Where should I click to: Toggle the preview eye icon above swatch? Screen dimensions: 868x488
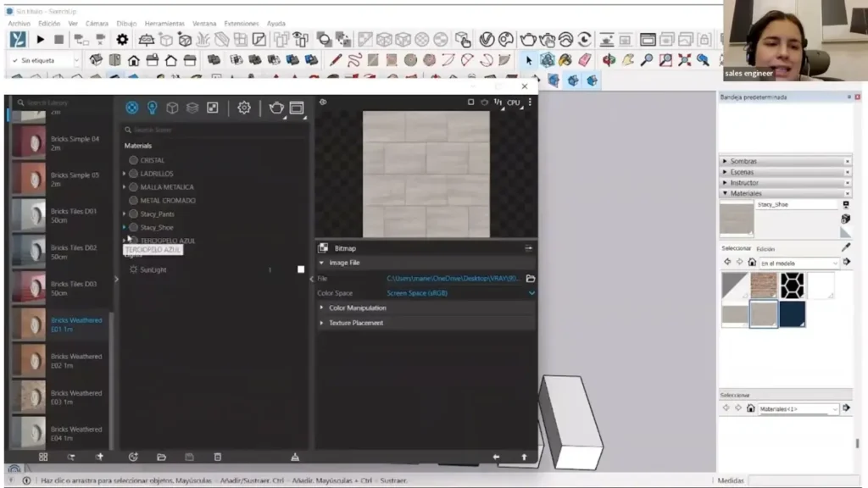(323, 102)
